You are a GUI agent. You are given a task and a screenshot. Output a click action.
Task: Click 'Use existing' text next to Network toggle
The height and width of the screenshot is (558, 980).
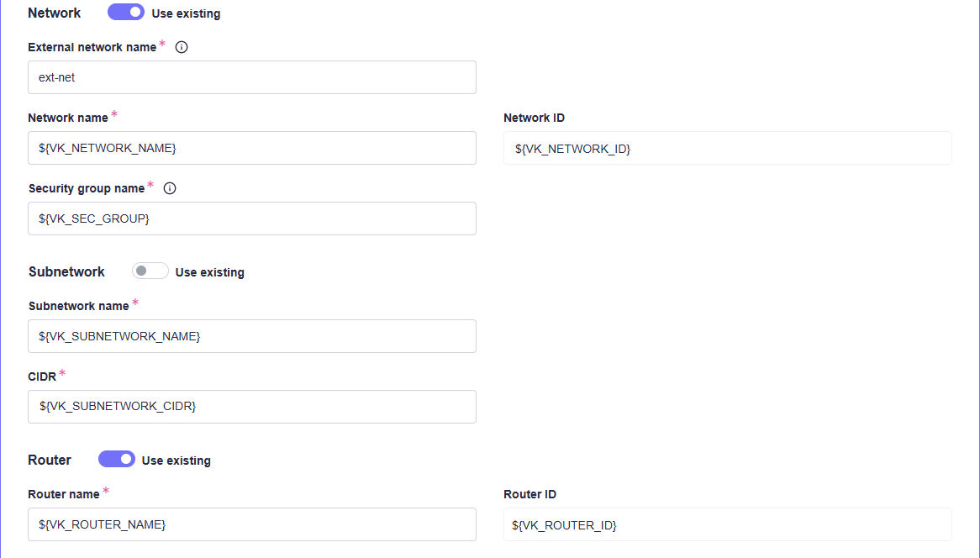click(x=186, y=13)
